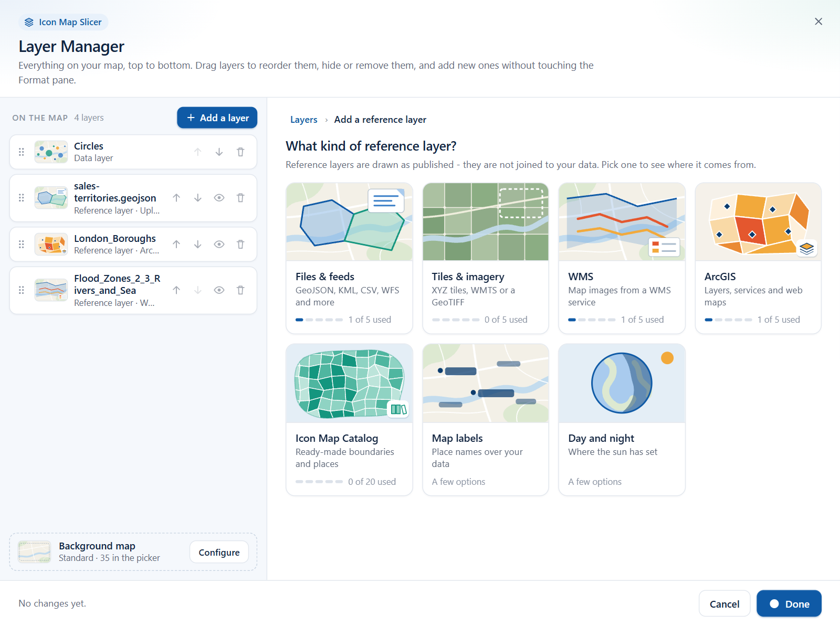Go back to Layers breadcrumb
Screen dimensions: 840x626
pyautogui.click(x=303, y=120)
